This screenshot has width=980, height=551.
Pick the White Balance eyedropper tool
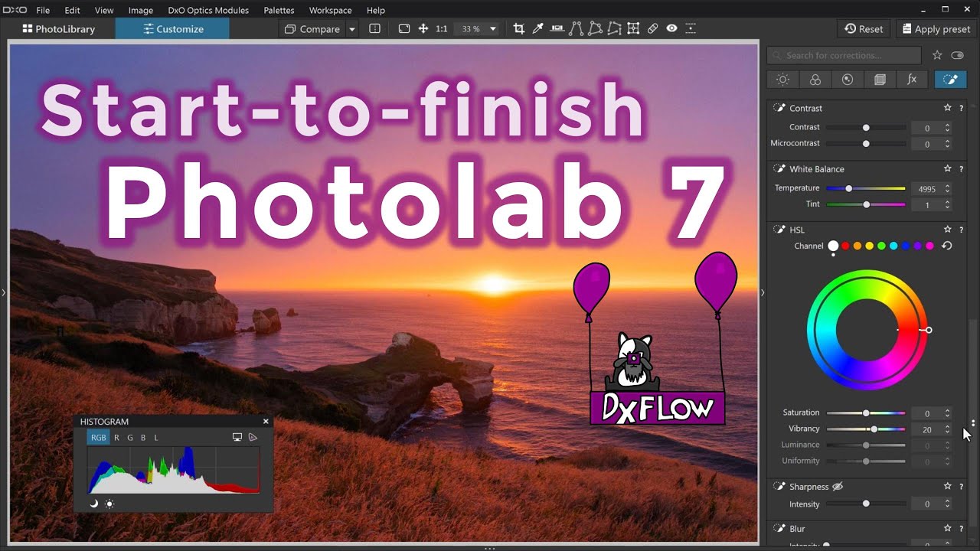coord(537,29)
